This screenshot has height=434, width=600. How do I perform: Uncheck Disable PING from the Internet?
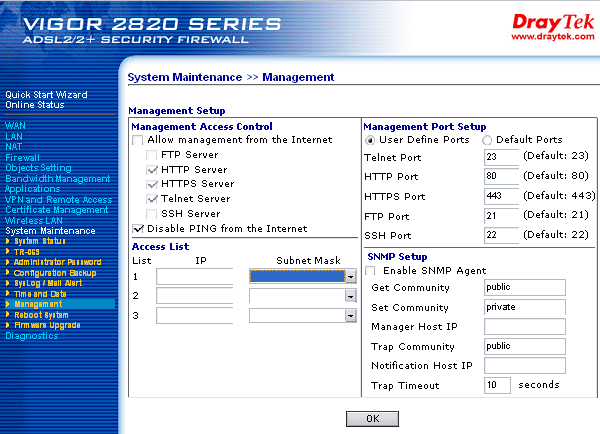[138, 228]
